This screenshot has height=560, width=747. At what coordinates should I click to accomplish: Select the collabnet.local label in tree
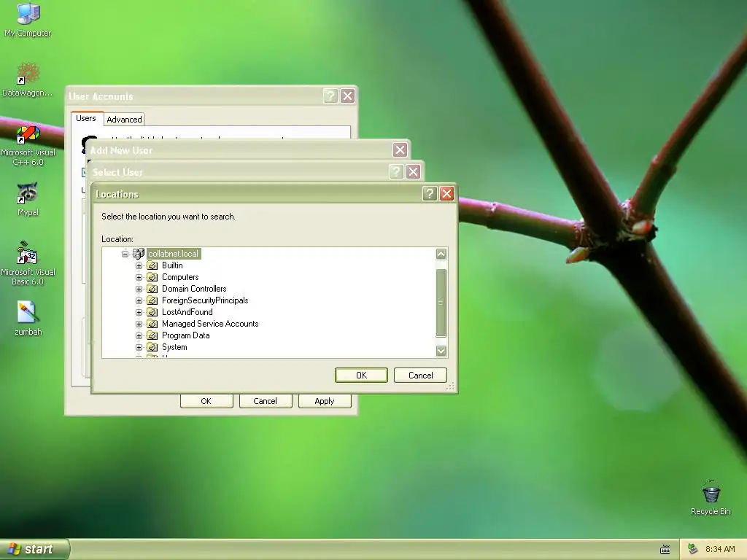174,254
